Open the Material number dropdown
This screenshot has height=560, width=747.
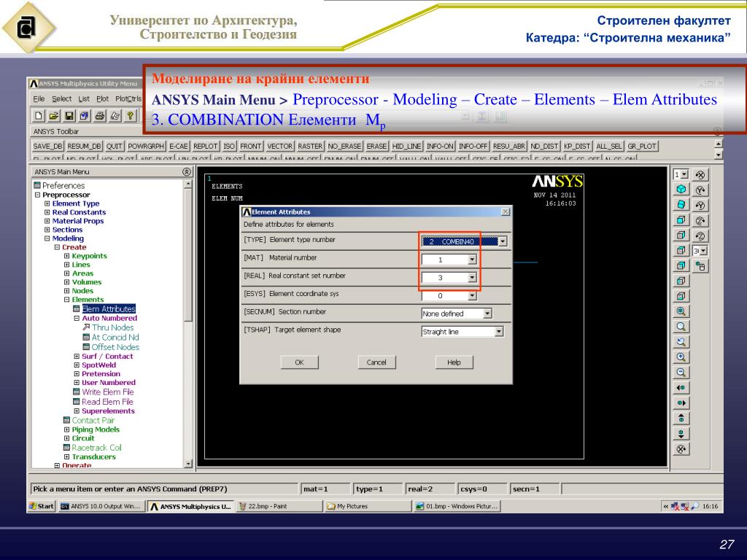pos(472,260)
